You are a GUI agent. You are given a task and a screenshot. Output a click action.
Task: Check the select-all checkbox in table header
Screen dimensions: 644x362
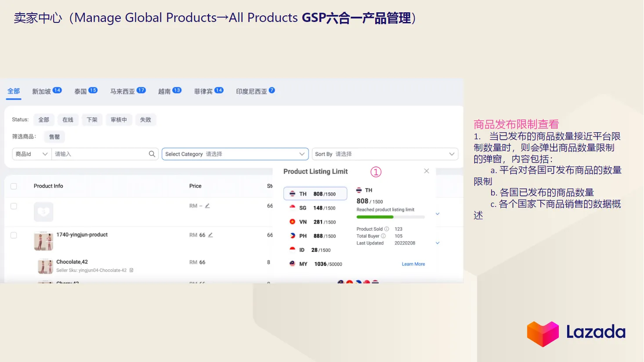14,186
